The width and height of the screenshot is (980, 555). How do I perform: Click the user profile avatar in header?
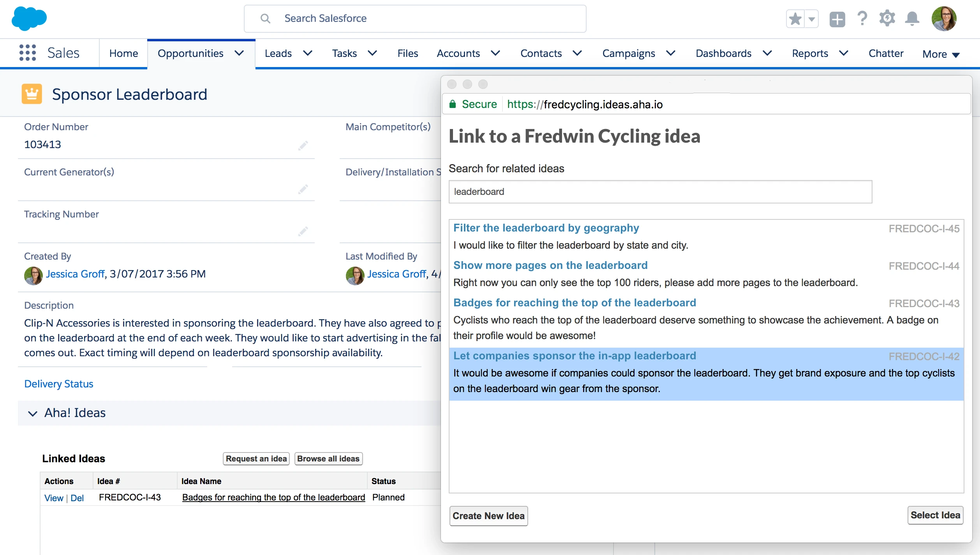point(944,18)
